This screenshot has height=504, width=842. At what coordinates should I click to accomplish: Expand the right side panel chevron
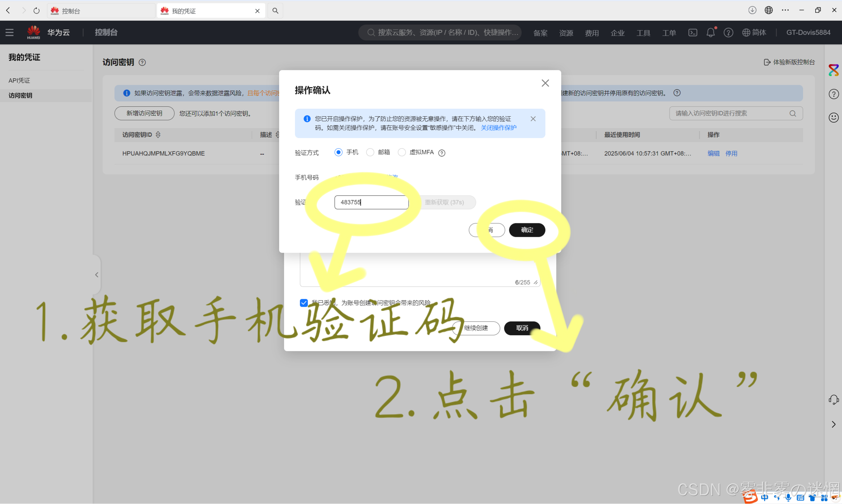[x=833, y=425]
